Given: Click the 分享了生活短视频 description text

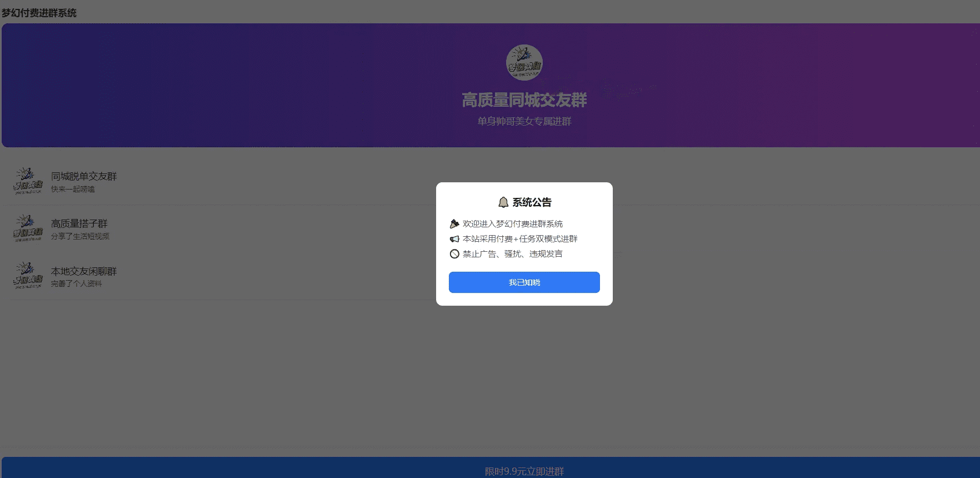Looking at the screenshot, I should (80, 236).
